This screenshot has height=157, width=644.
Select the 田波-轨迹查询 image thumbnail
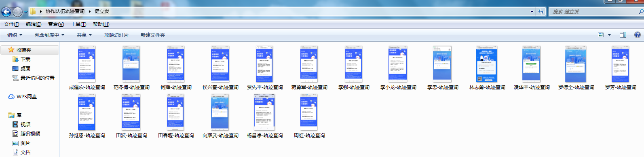(131, 112)
